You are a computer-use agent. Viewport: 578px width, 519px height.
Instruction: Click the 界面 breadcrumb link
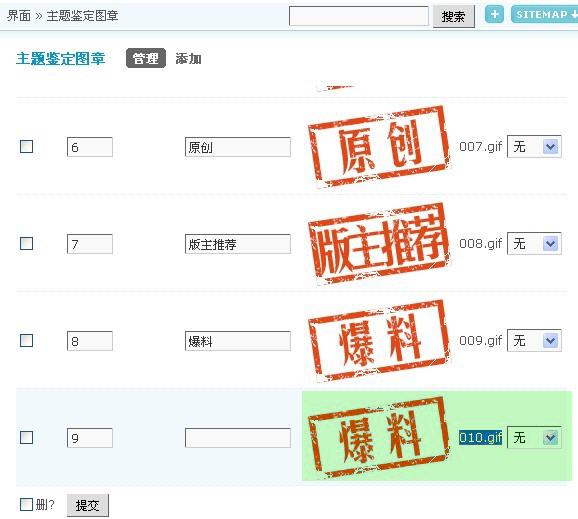19,16
